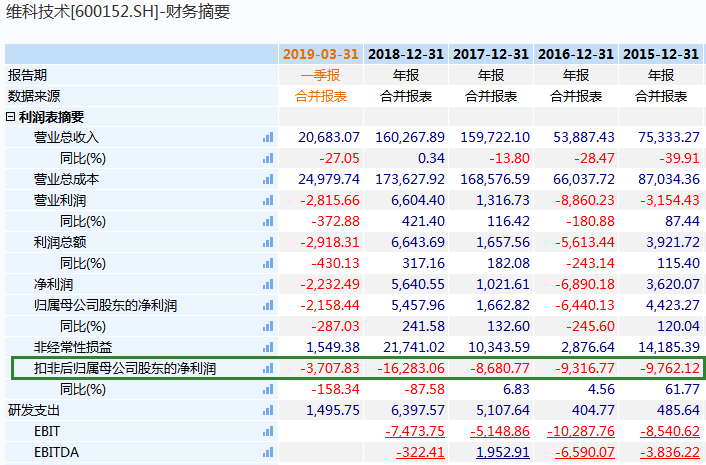706x465 pixels.
Task: Select the 研发支出 row label
Action: click(34, 410)
